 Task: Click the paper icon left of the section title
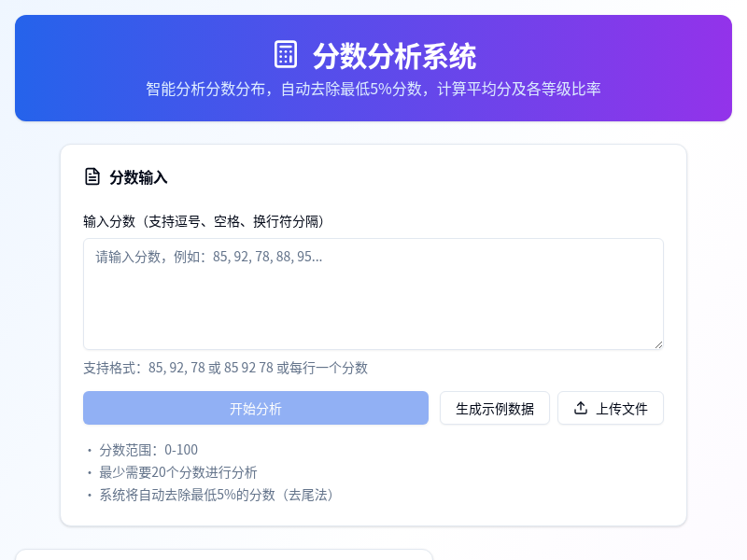91,175
